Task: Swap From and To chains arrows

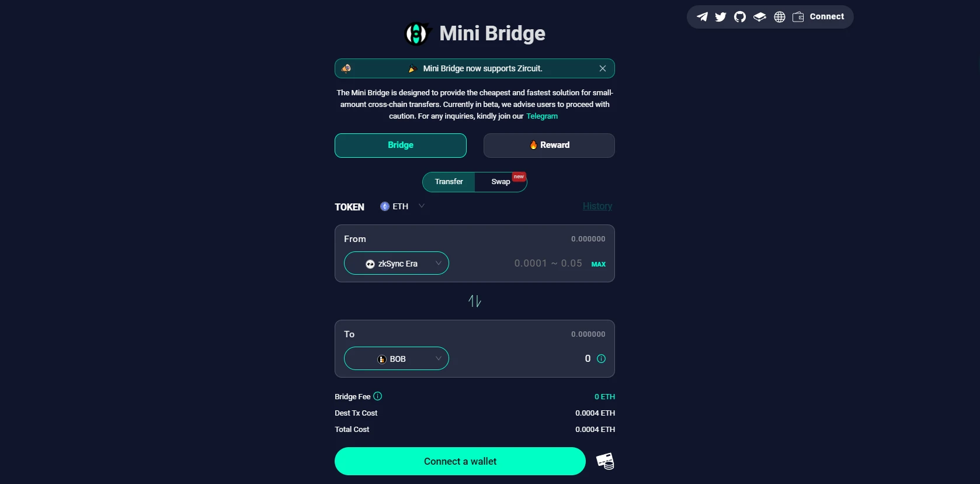Action: [475, 301]
